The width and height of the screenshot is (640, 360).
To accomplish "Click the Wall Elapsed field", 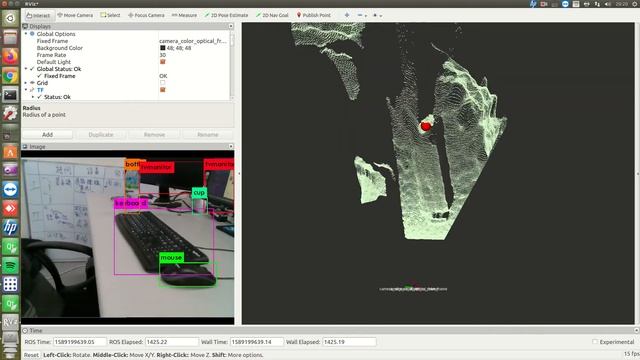I will coord(349,342).
